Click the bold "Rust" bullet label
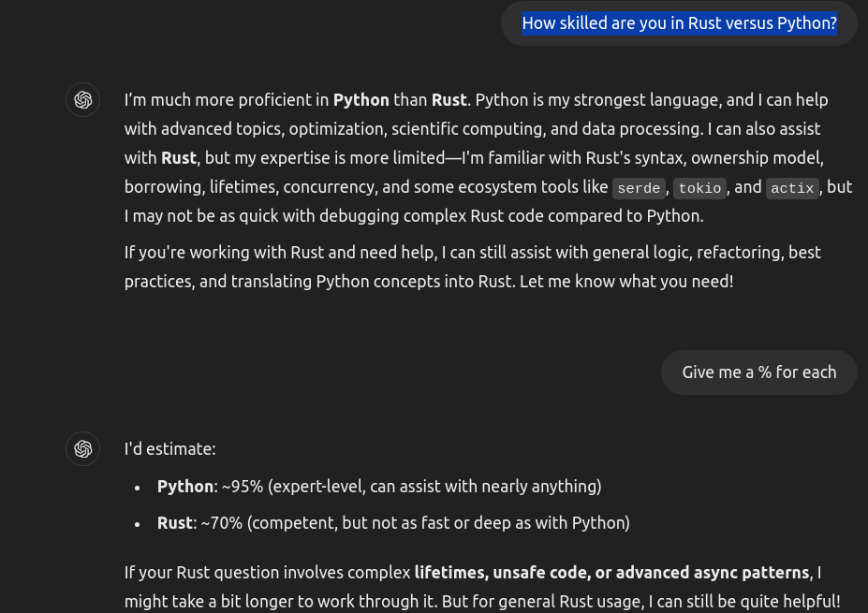 pos(175,523)
